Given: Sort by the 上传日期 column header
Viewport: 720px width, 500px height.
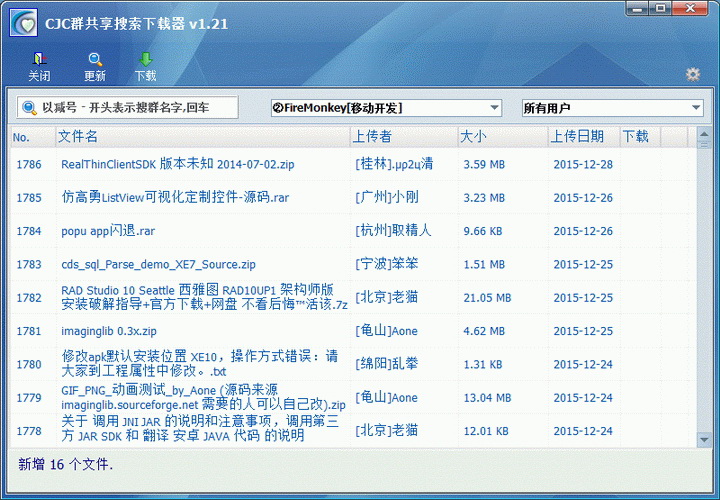Looking at the screenshot, I should tap(584, 137).
